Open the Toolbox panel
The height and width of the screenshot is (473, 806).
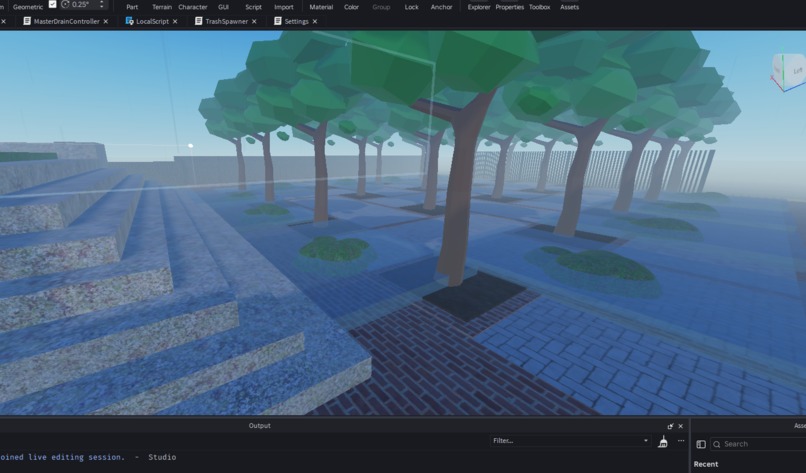[x=540, y=7]
